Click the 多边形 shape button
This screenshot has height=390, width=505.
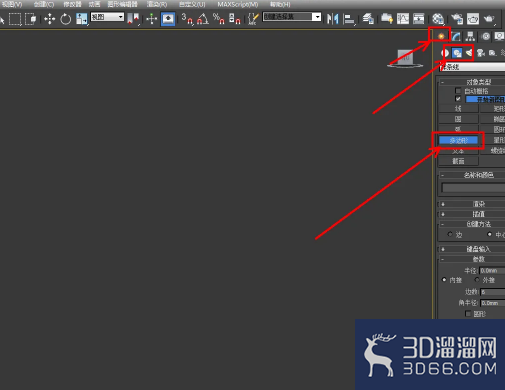458,140
